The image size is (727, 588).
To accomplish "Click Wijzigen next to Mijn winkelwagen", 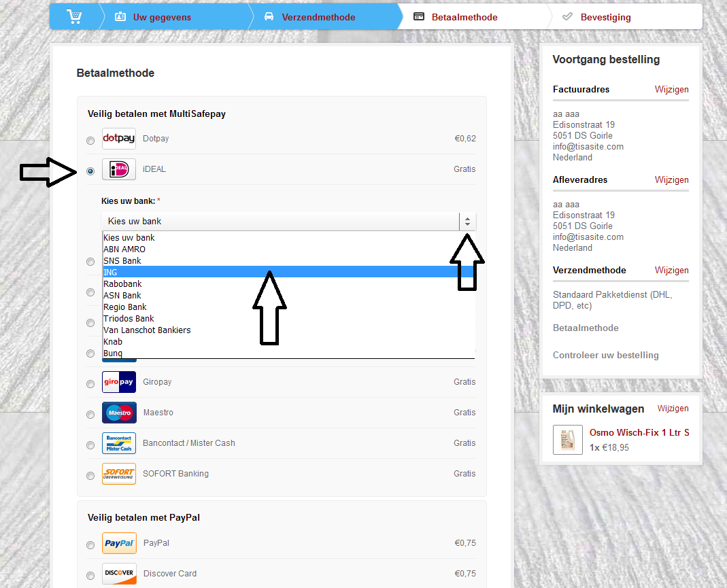I will (673, 409).
